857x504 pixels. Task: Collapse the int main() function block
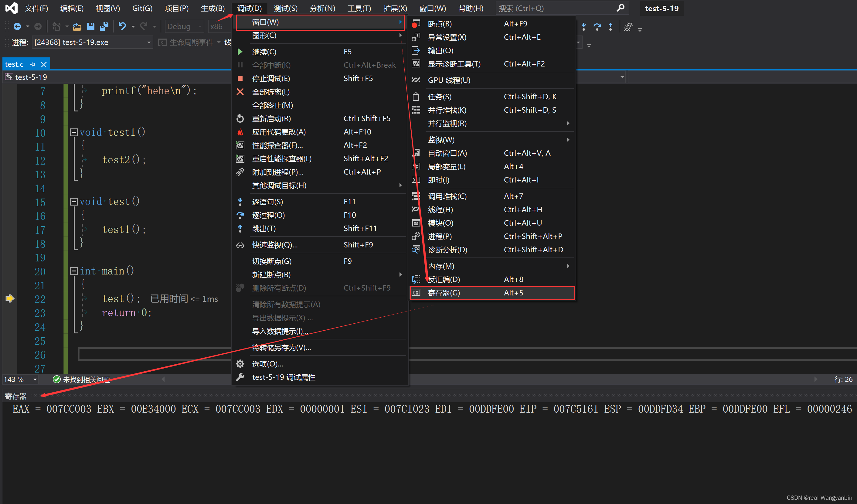pyautogui.click(x=74, y=271)
